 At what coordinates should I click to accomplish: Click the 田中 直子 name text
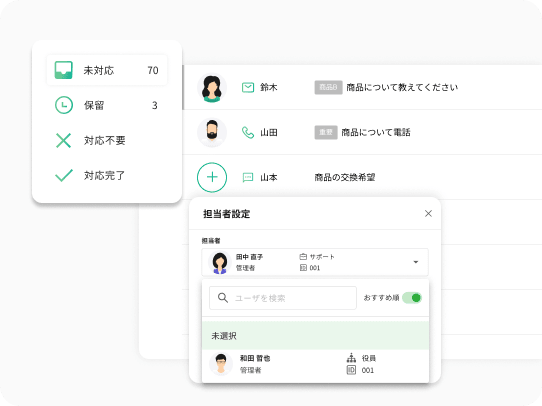click(249, 257)
